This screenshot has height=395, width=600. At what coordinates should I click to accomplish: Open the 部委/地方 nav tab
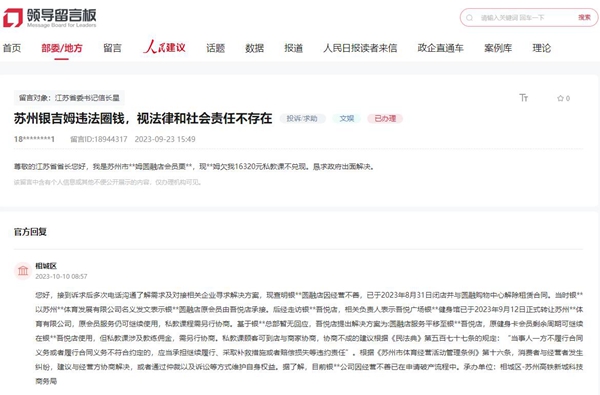(62, 48)
